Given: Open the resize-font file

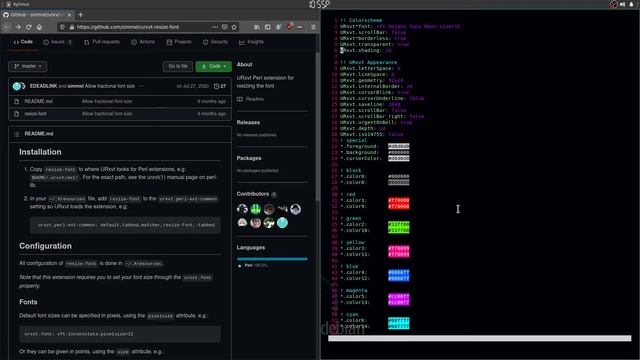Looking at the screenshot, I should [35, 113].
